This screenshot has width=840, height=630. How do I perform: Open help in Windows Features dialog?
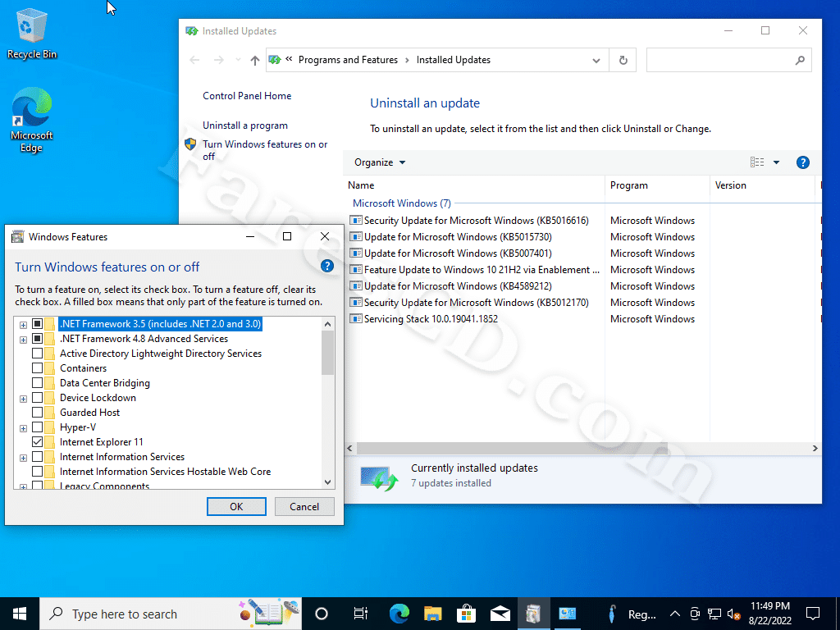click(x=326, y=267)
